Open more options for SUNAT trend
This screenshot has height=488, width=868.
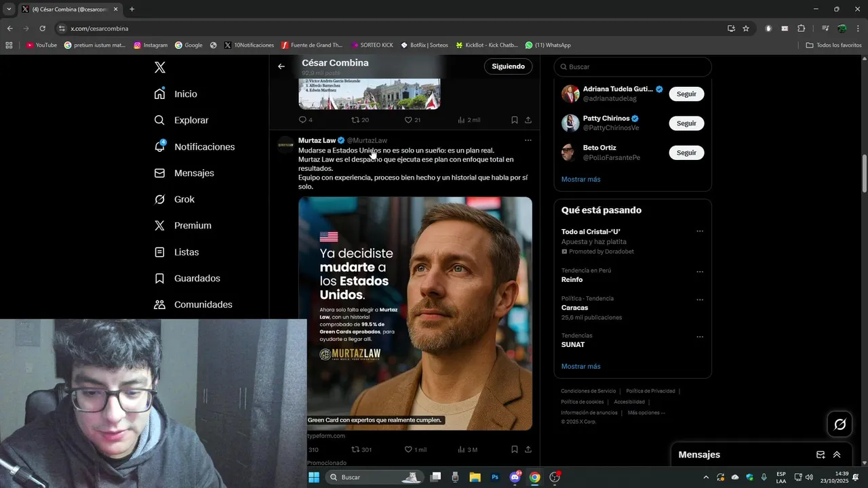(700, 337)
